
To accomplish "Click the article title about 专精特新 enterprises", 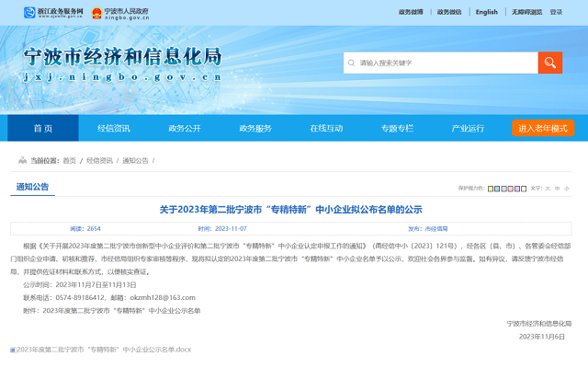I will (x=291, y=210).
